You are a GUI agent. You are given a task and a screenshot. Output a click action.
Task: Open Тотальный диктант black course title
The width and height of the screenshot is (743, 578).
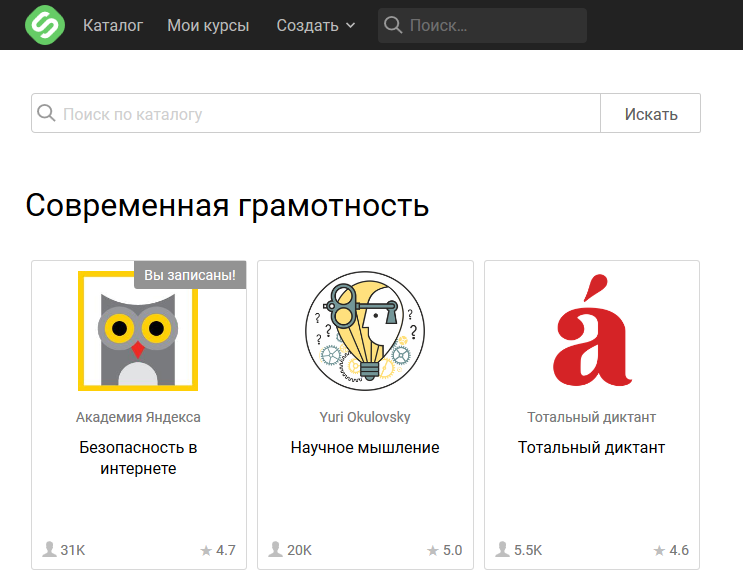(x=591, y=447)
